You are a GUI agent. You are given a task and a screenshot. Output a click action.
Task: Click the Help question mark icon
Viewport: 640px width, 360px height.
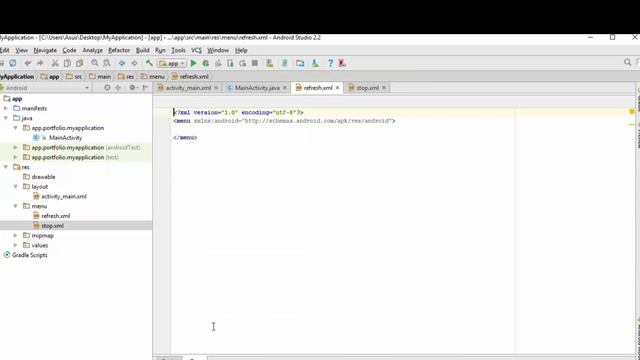pos(330,63)
